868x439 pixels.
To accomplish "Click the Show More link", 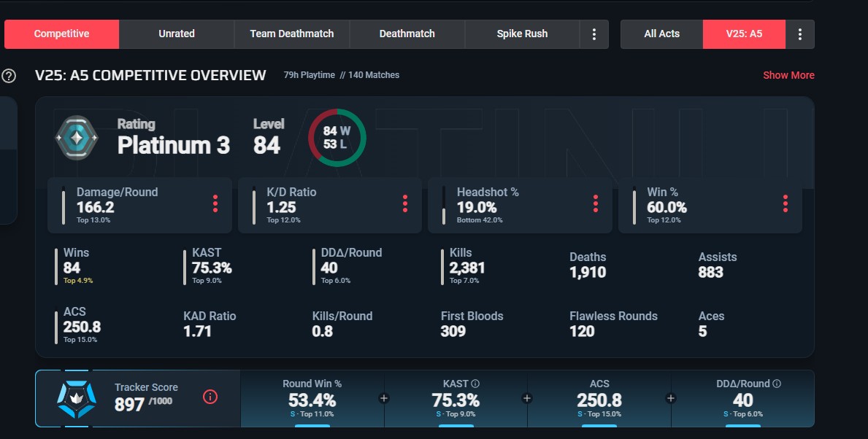I will coord(788,75).
